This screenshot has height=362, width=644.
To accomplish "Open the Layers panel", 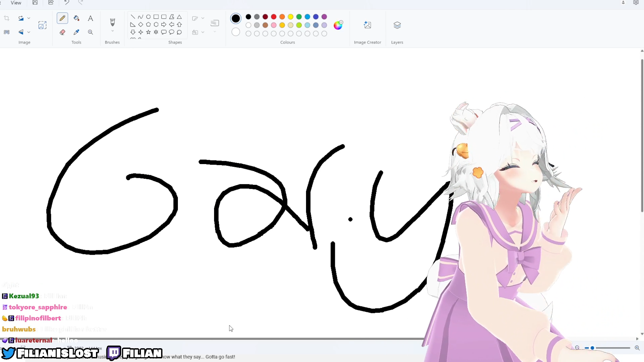I will click(x=397, y=25).
